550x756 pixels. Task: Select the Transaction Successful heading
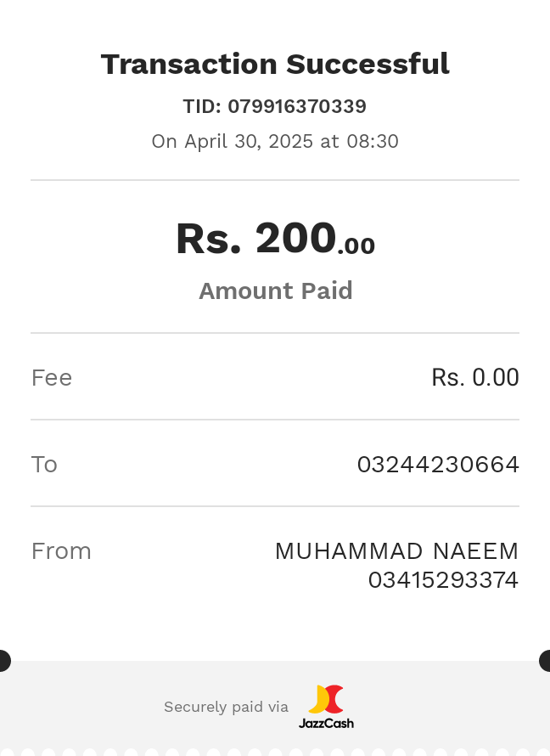[x=275, y=64]
